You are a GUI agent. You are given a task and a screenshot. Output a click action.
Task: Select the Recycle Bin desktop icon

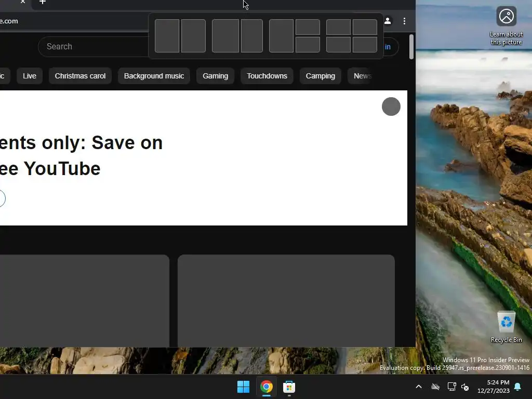click(506, 327)
